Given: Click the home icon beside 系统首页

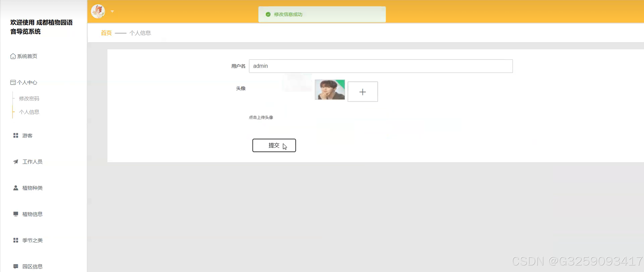Looking at the screenshot, I should click(x=13, y=56).
